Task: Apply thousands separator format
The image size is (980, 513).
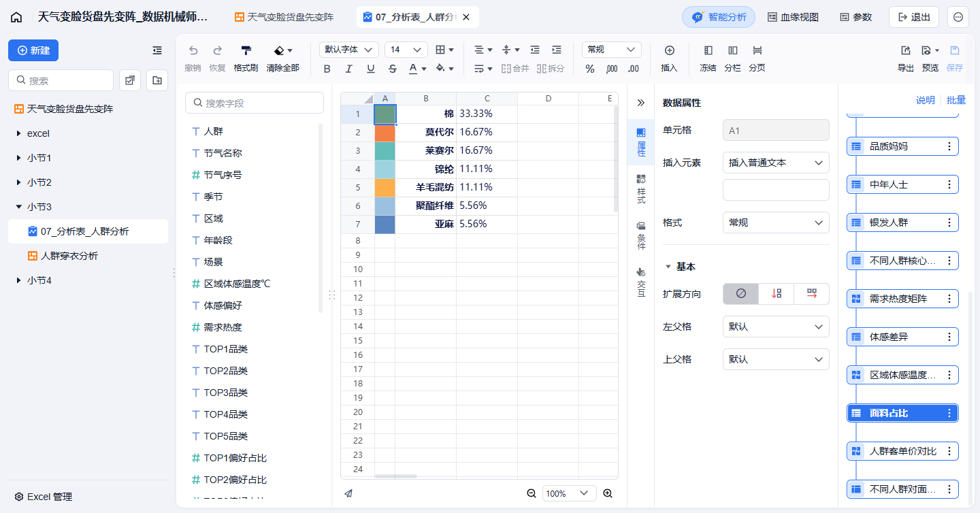Action: click(x=612, y=68)
